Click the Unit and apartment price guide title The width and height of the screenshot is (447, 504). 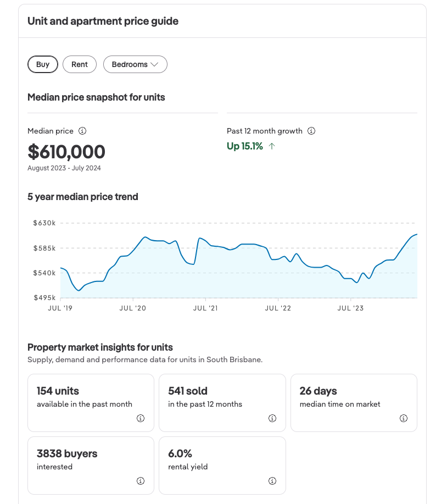click(x=103, y=21)
